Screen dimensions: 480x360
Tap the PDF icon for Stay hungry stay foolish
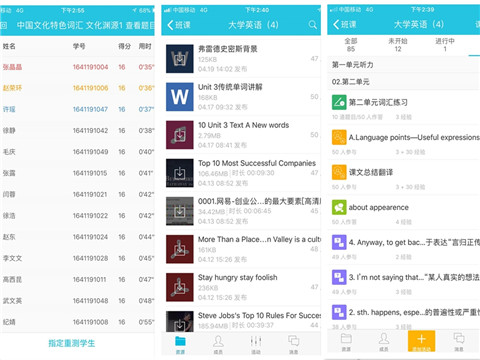coord(180,287)
